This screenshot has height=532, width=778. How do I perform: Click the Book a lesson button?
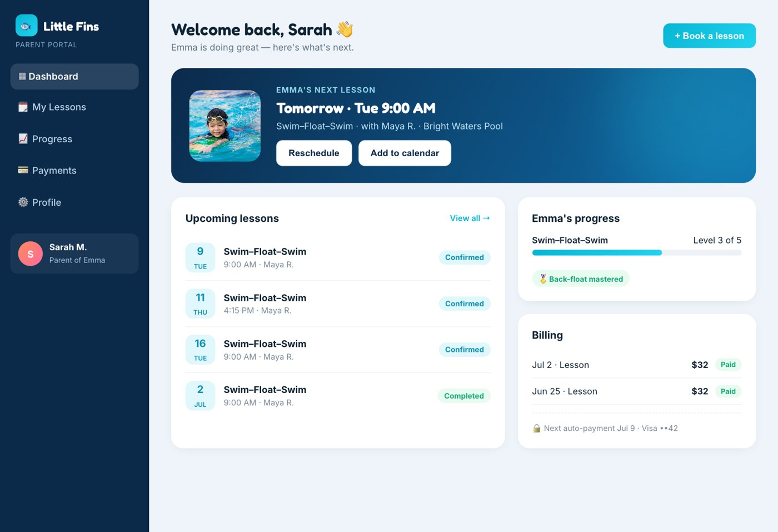709,36
